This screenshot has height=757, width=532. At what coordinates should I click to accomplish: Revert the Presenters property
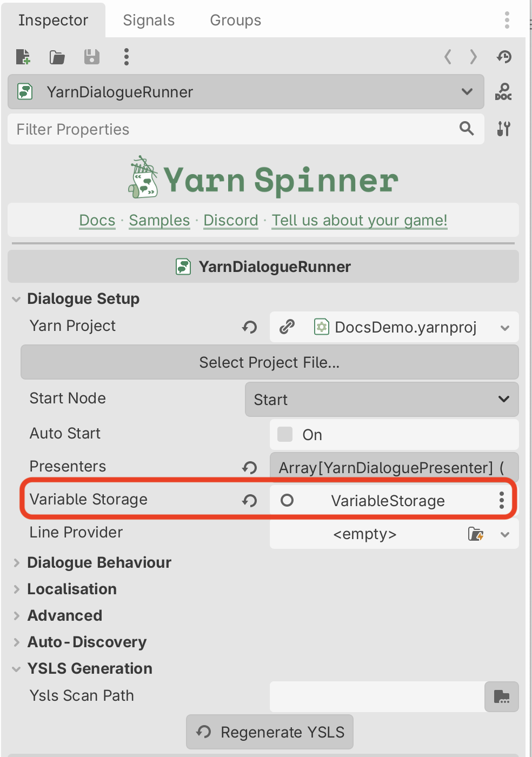pyautogui.click(x=249, y=468)
